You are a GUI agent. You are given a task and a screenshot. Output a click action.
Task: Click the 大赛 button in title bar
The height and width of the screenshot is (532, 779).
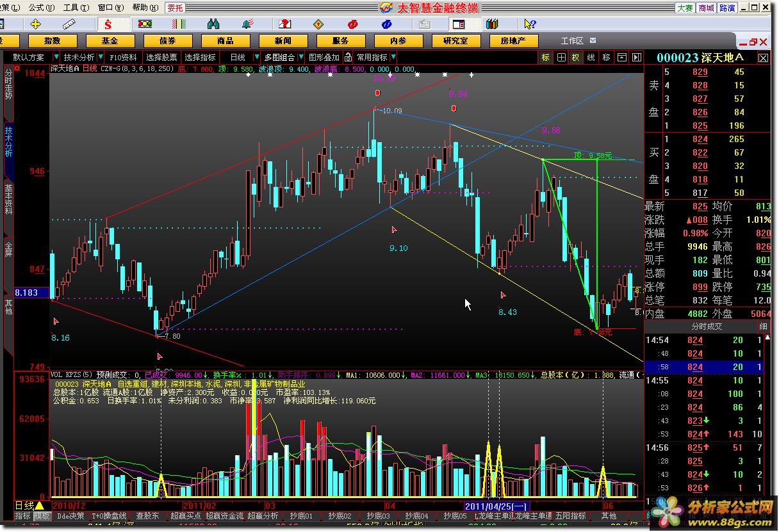(x=685, y=8)
